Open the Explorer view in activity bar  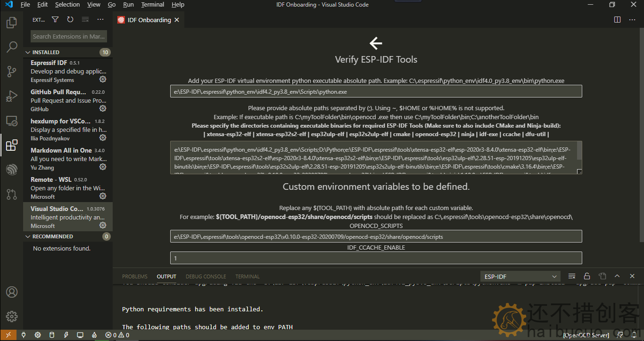click(x=12, y=22)
